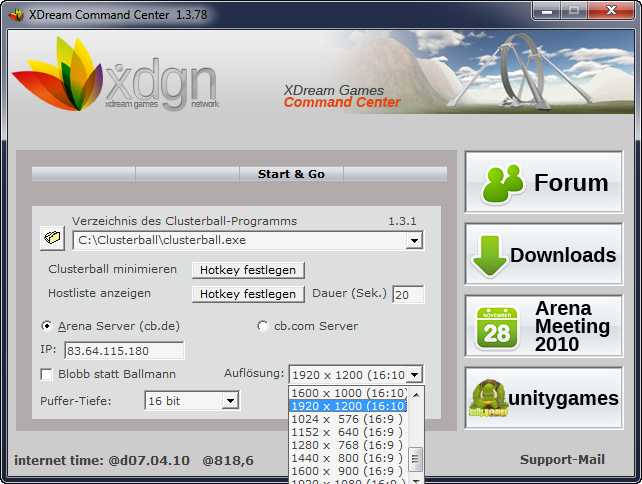Expand the Clusterball path dropdown
The image size is (642, 484).
(414, 240)
